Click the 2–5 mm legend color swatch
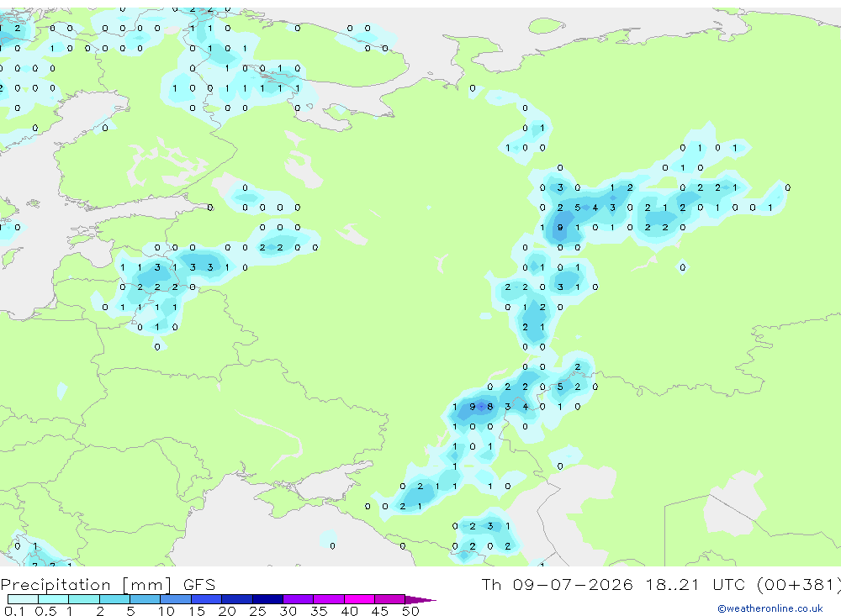This screenshot has height=616, width=841. click(114, 599)
